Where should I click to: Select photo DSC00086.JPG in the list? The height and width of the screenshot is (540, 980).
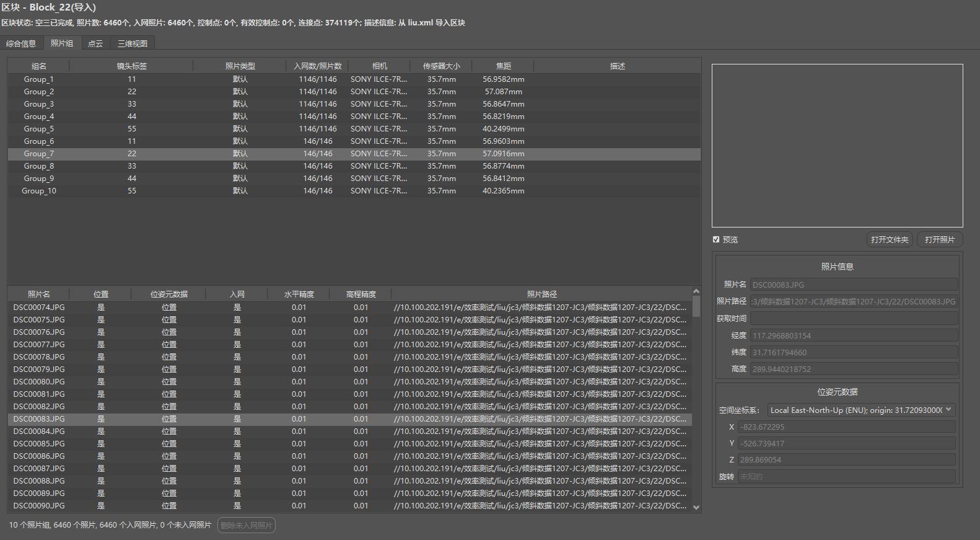pos(349,456)
